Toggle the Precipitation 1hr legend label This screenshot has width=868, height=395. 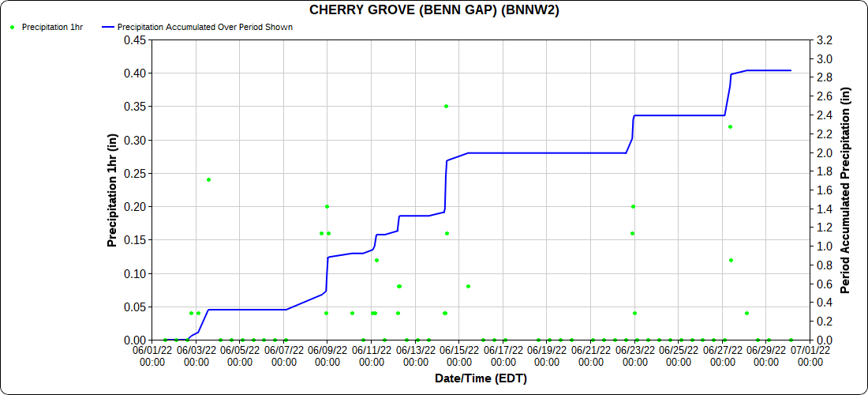[52, 27]
